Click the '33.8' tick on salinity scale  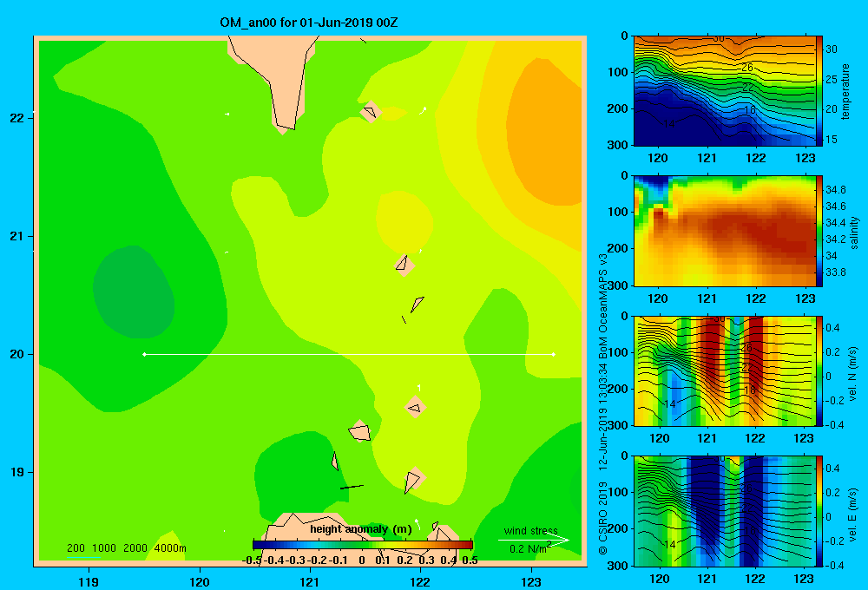(836, 272)
